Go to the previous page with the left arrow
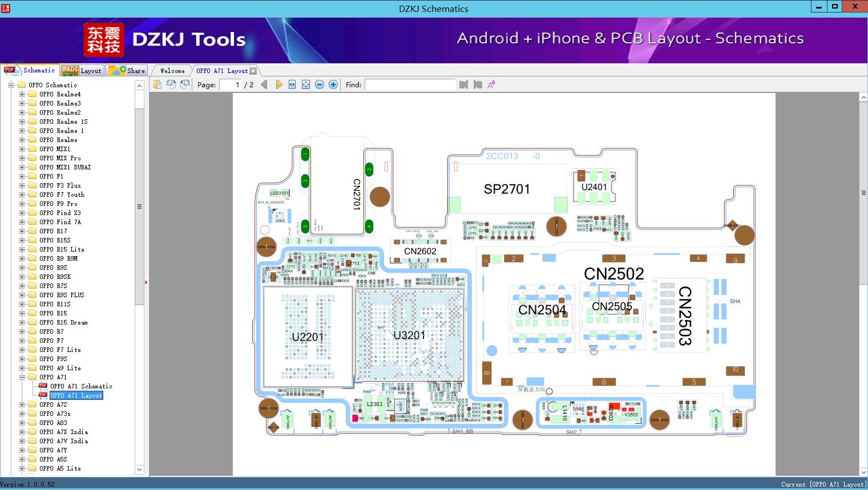Screen dimensions: 868x490 coord(264,84)
